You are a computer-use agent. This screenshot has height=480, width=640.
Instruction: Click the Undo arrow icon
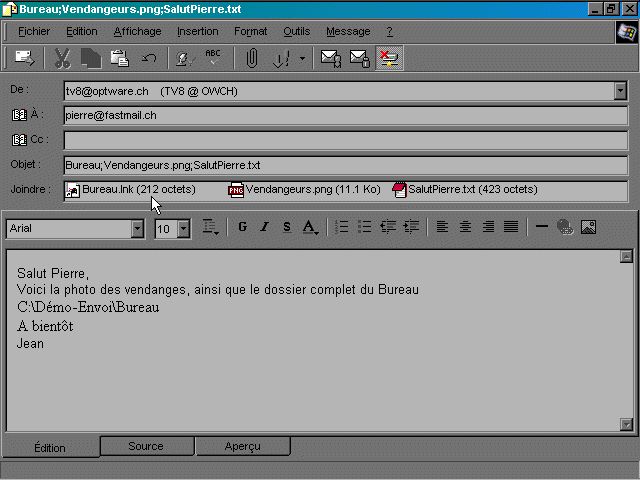pyautogui.click(x=149, y=58)
